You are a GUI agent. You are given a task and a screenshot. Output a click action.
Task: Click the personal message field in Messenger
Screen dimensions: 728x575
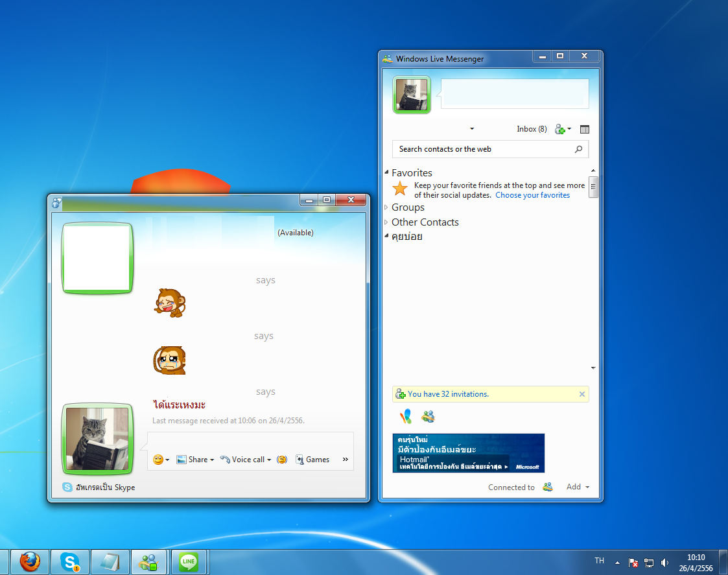(515, 93)
